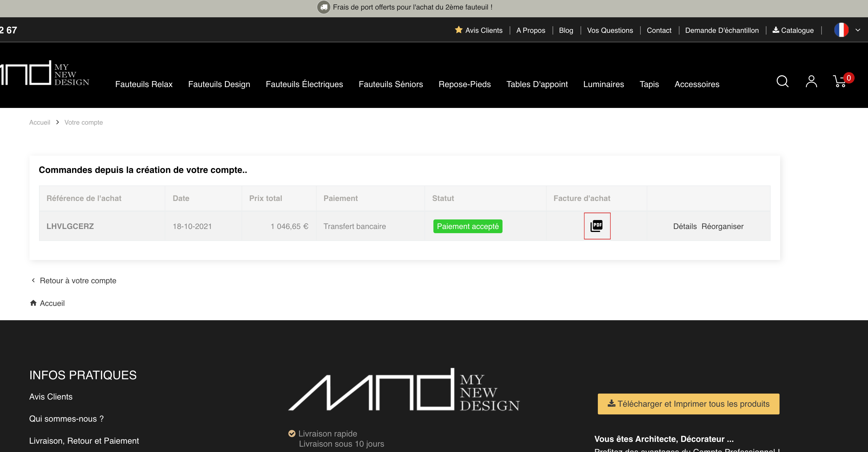Image resolution: width=868 pixels, height=452 pixels.
Task: Click the home icon beside Accueil
Action: (33, 303)
